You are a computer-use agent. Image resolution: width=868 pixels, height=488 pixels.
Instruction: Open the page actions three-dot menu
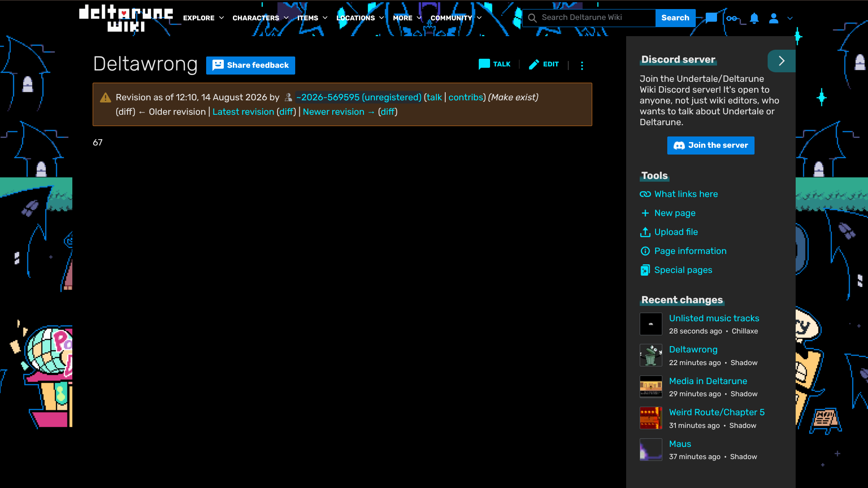(582, 66)
